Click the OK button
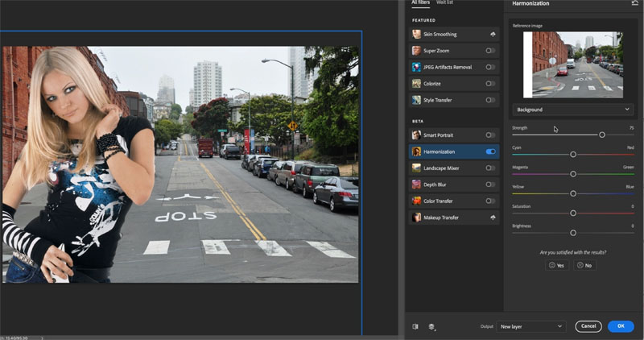The image size is (644, 340). tap(621, 326)
